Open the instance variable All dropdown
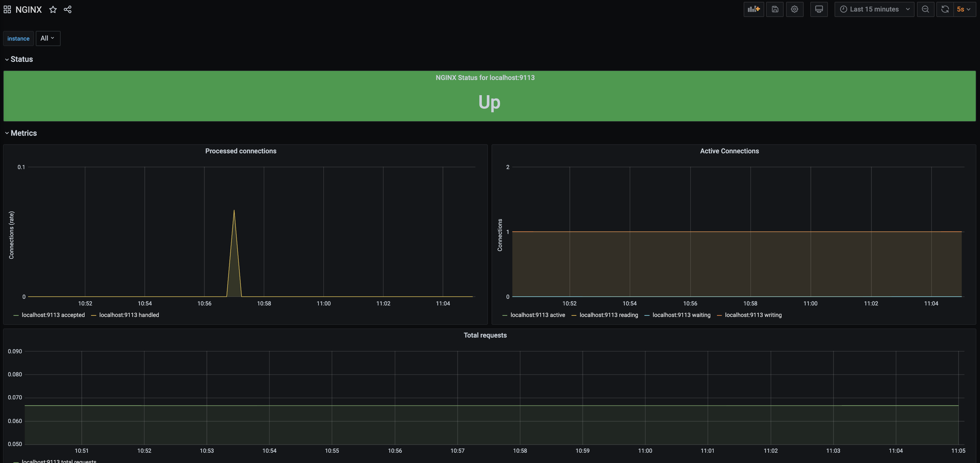This screenshot has width=980, height=463. tap(48, 38)
